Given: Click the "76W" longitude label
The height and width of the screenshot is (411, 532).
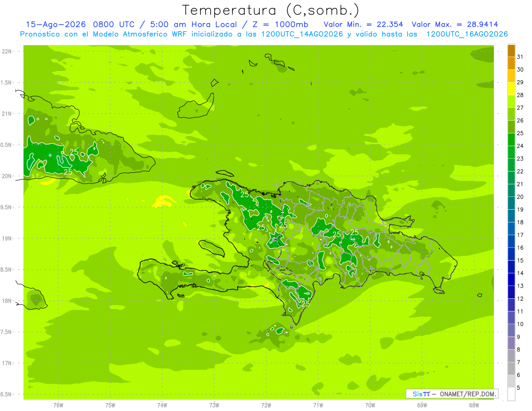Looking at the screenshot, I should [58, 405].
